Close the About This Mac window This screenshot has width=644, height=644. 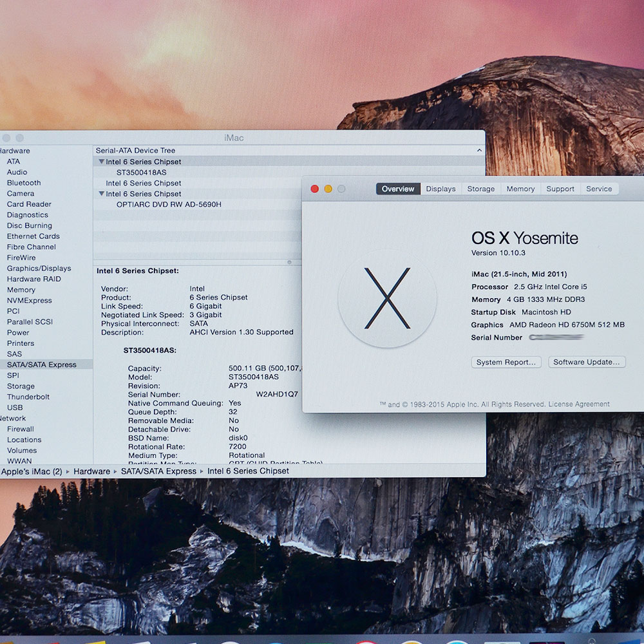tap(315, 189)
